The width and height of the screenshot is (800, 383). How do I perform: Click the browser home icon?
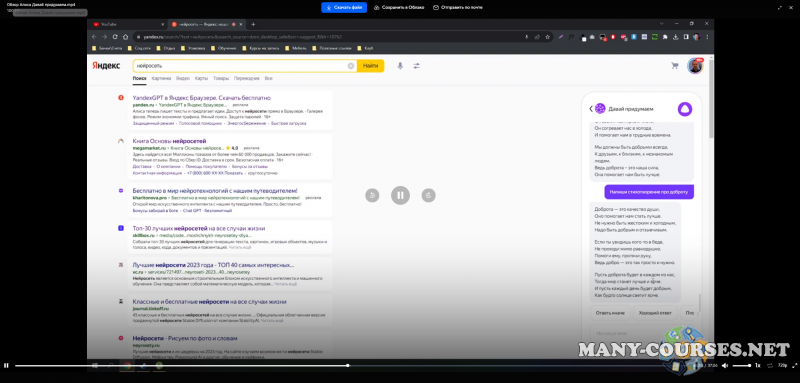[x=126, y=37]
